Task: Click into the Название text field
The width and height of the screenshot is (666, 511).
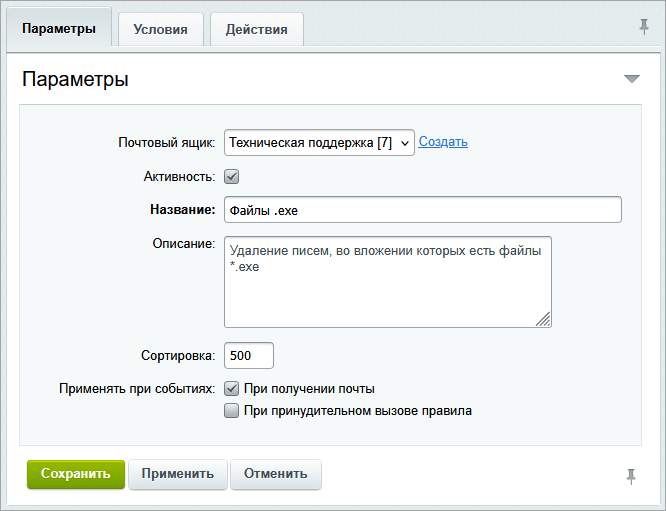Action: [x=422, y=210]
